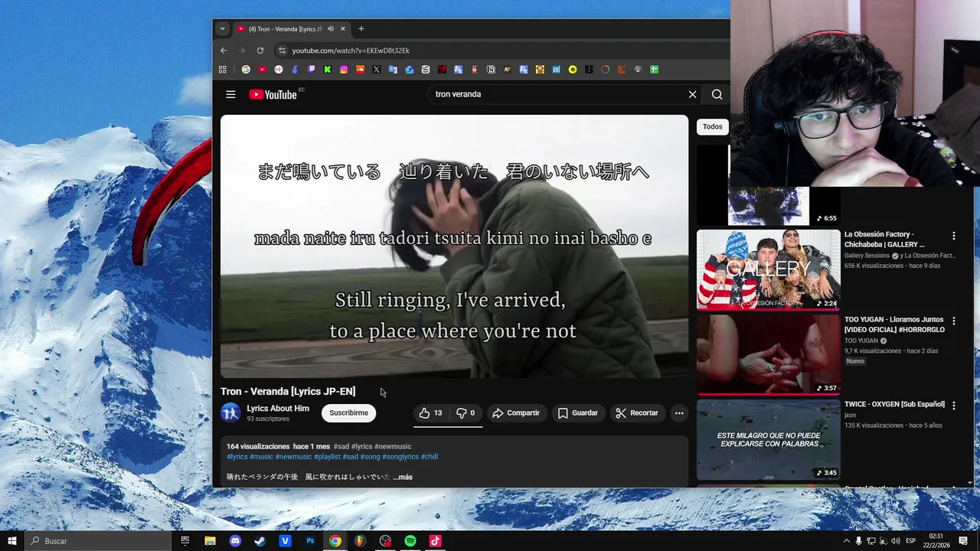
Task: Open options menu for TWICE - OXYGEN video
Action: [953, 406]
